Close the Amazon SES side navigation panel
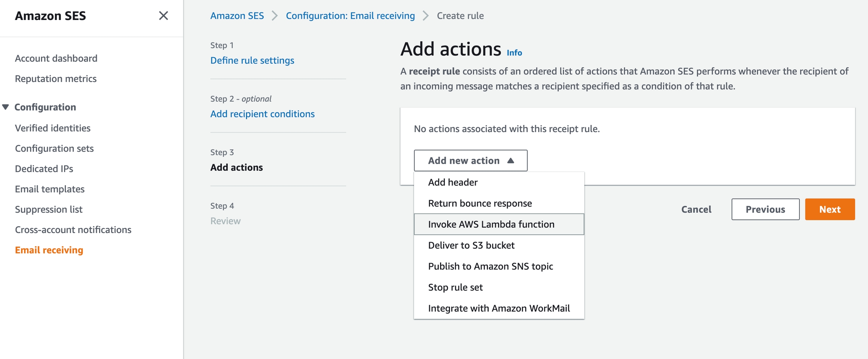This screenshot has height=359, width=868. point(164,16)
